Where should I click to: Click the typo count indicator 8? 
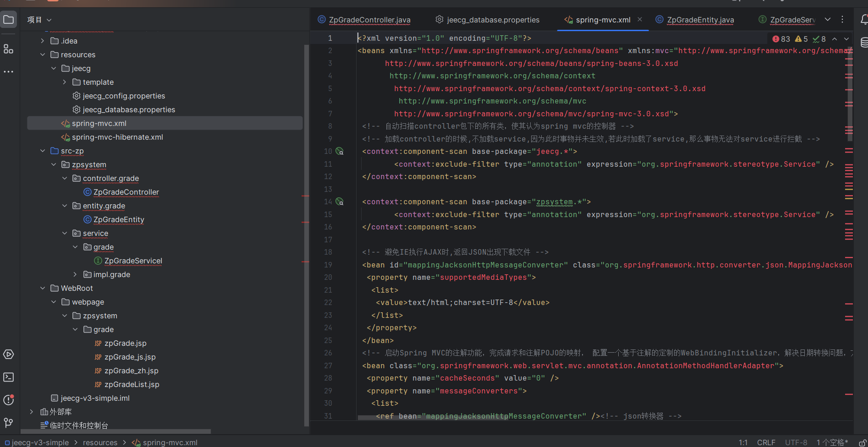(819, 39)
